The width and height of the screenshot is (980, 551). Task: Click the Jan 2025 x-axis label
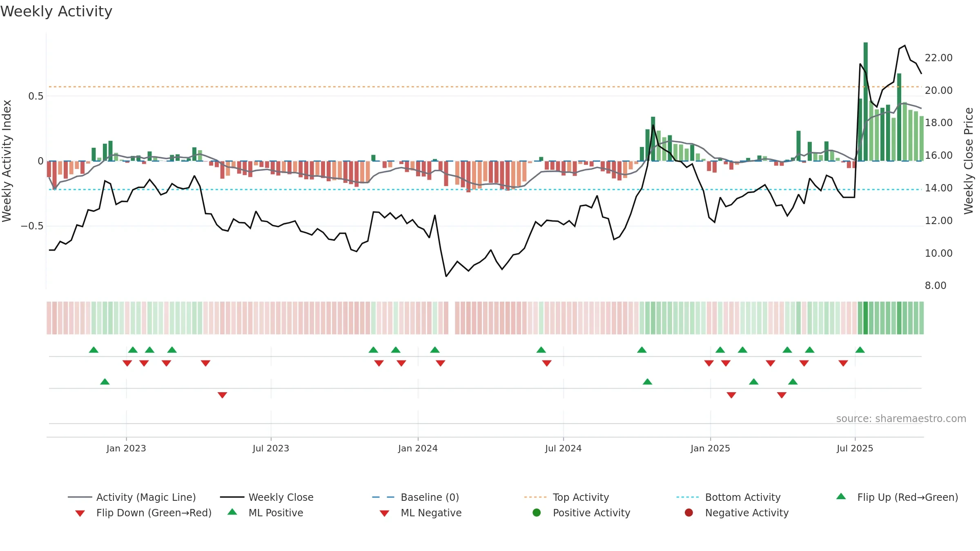[x=710, y=448]
